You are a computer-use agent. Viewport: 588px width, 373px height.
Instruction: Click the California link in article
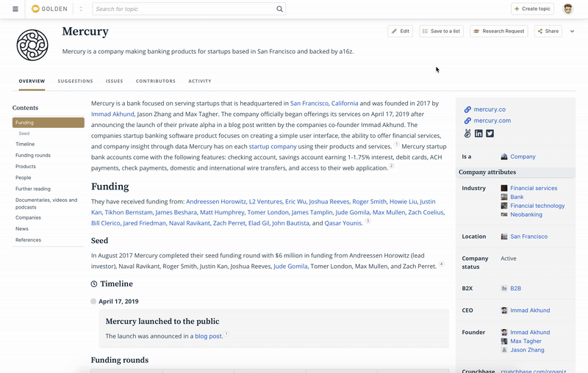[345, 104]
